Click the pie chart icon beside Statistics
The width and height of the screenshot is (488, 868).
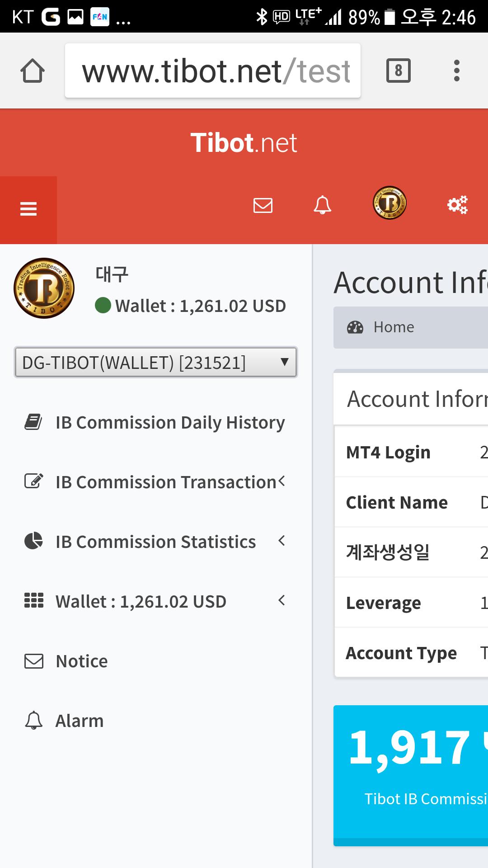[33, 541]
